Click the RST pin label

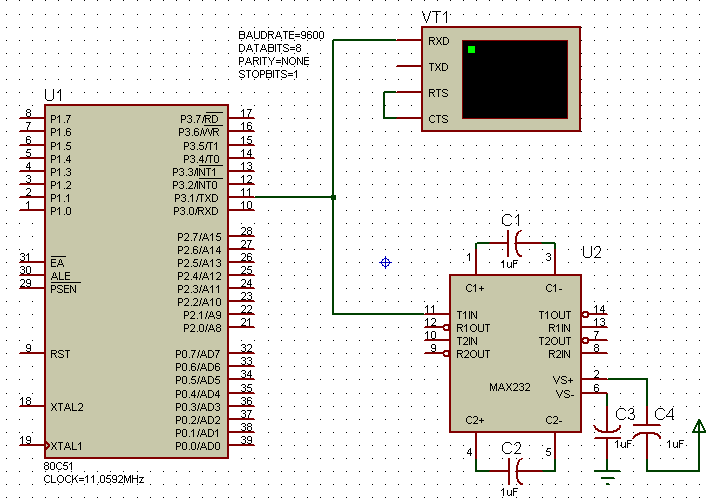[60, 354]
